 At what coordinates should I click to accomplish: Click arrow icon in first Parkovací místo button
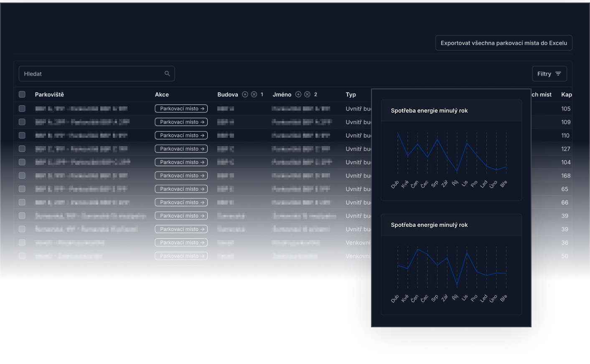coord(203,109)
